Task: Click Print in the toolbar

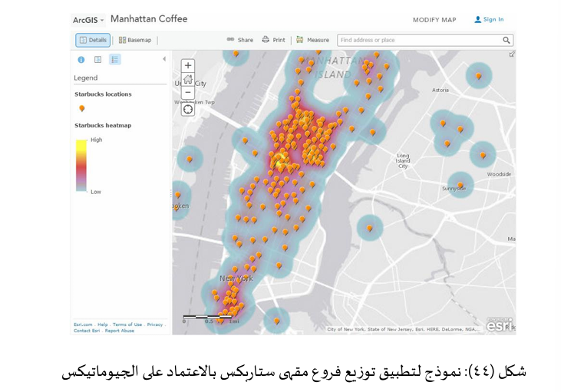Action: [273, 40]
